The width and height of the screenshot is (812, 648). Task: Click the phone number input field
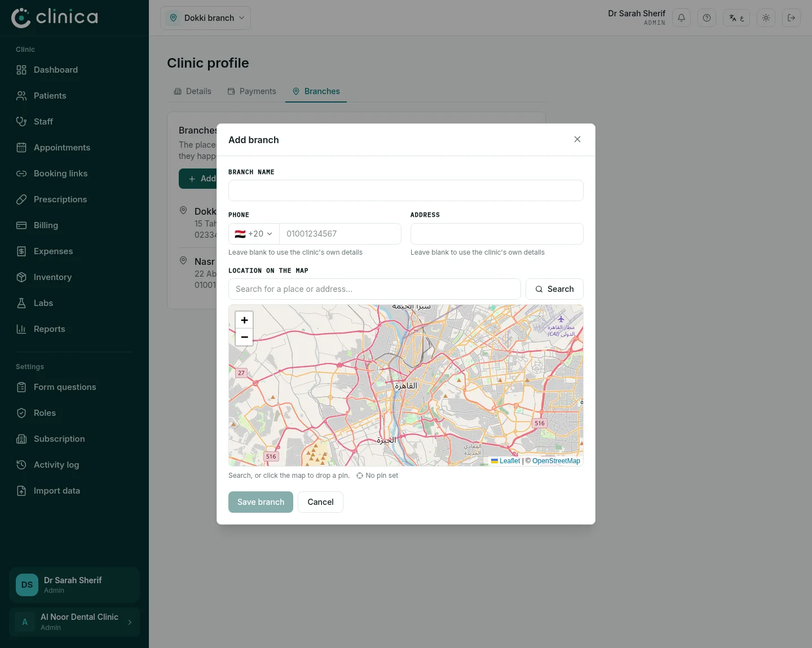click(340, 234)
